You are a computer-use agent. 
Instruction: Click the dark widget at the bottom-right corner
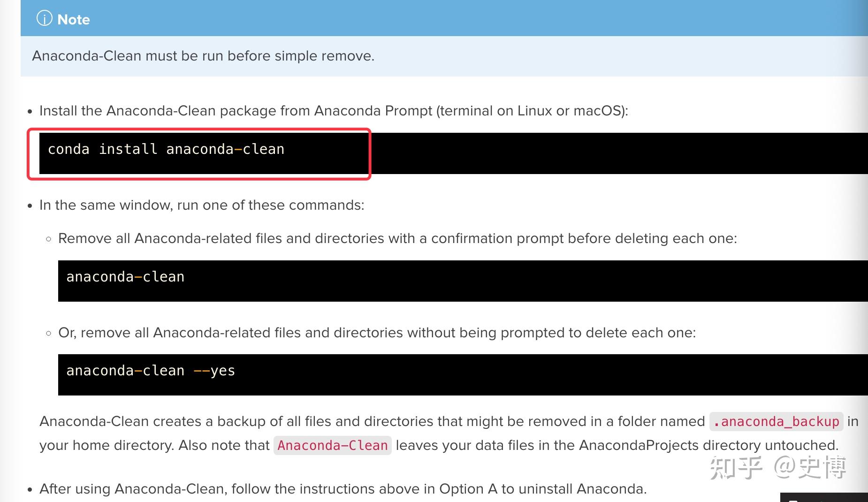tap(823, 497)
